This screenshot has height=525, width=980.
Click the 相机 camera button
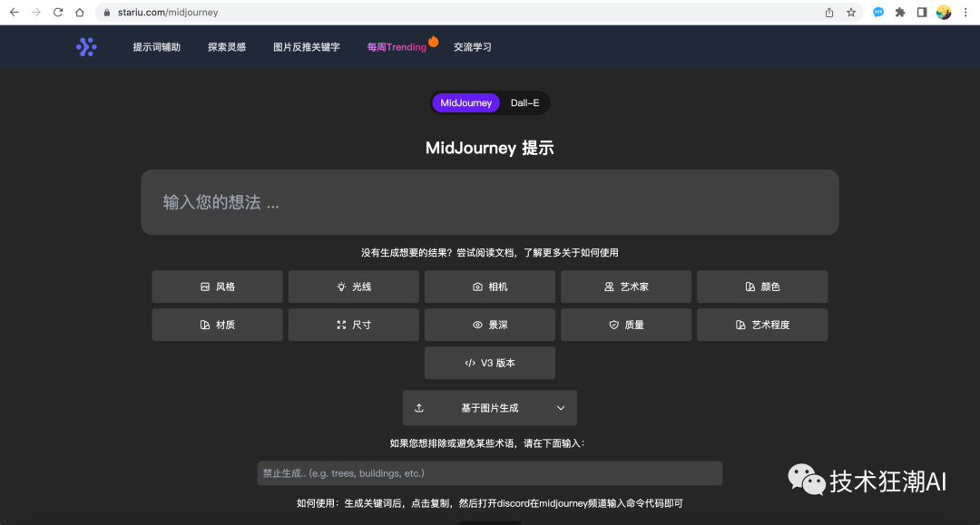click(x=490, y=287)
